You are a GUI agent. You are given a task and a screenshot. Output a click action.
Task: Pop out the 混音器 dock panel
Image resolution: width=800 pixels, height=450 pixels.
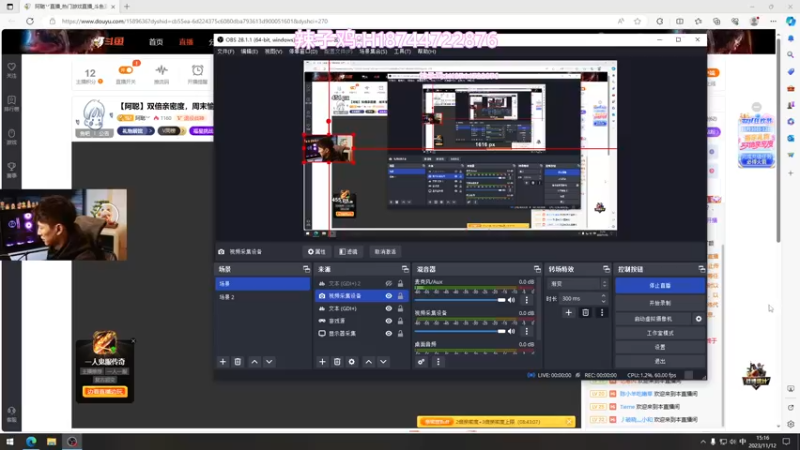coord(537,269)
